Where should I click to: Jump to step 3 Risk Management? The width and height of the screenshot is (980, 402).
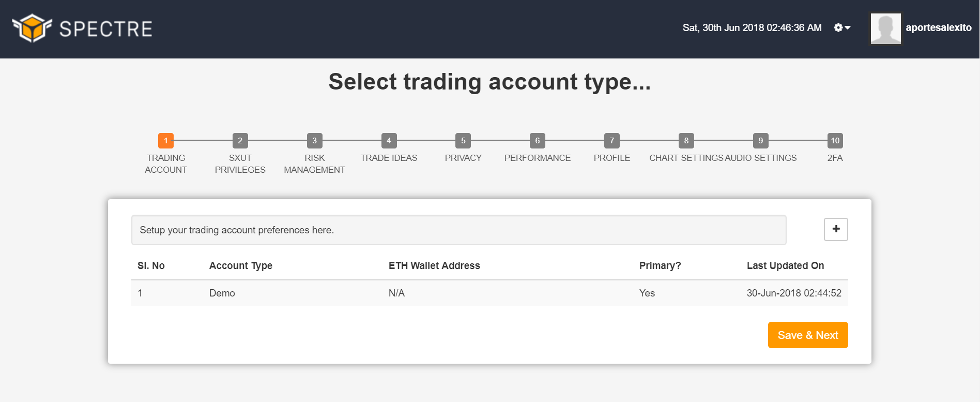[x=314, y=140]
